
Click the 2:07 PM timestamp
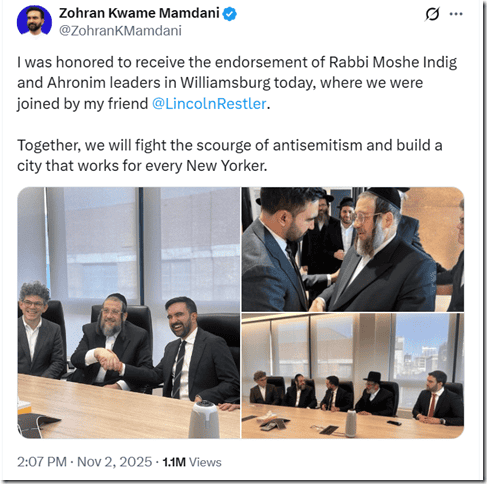(x=42, y=462)
